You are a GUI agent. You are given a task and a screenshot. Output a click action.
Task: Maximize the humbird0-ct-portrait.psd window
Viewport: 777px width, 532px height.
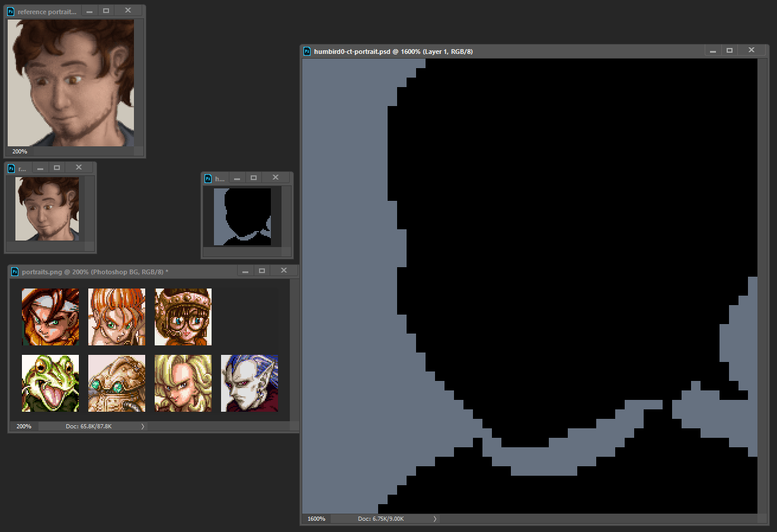coord(730,51)
